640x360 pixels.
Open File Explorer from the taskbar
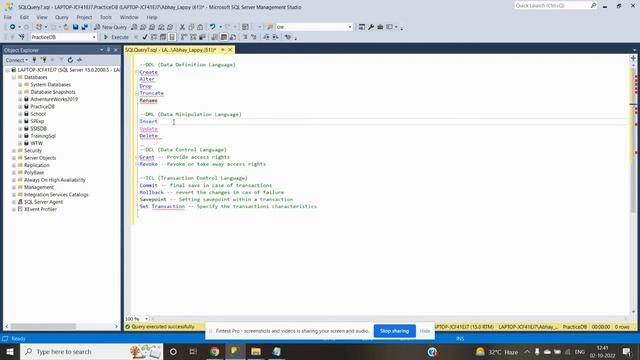256,351
